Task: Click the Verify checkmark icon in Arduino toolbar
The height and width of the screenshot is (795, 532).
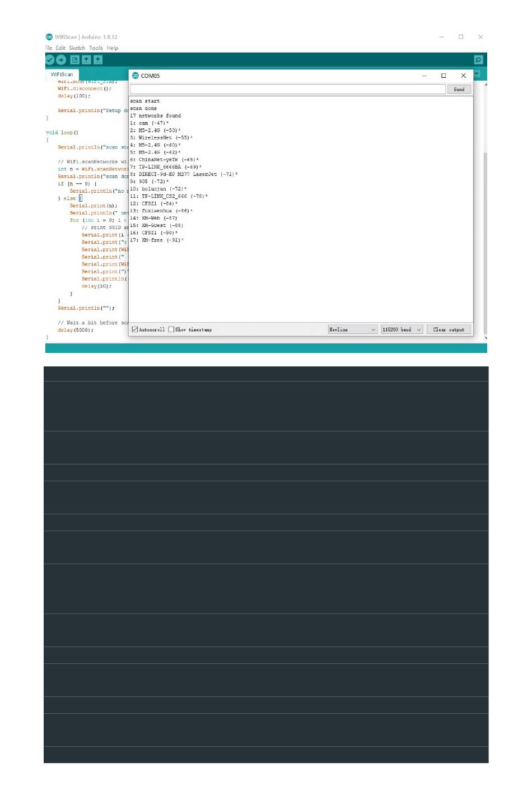Action: 50,60
